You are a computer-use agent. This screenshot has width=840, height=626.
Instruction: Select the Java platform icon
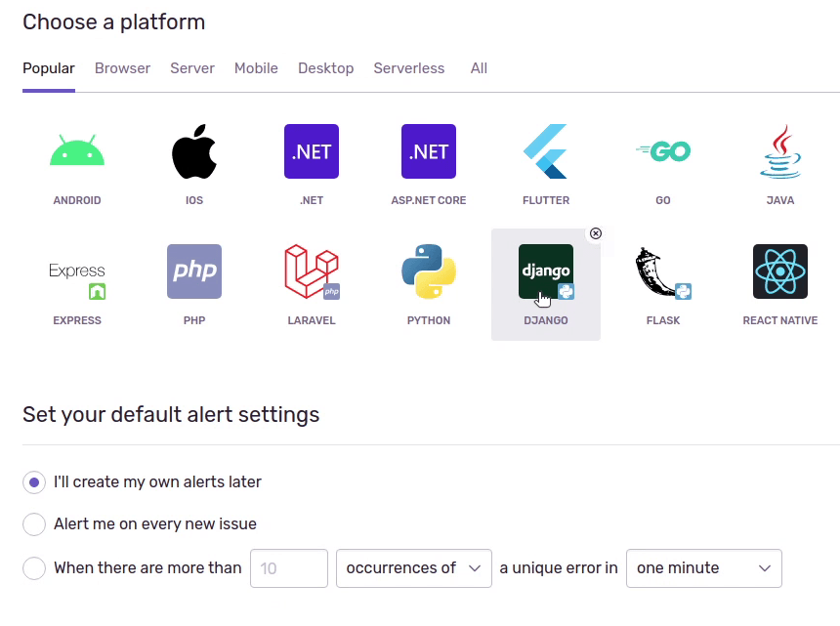click(780, 151)
